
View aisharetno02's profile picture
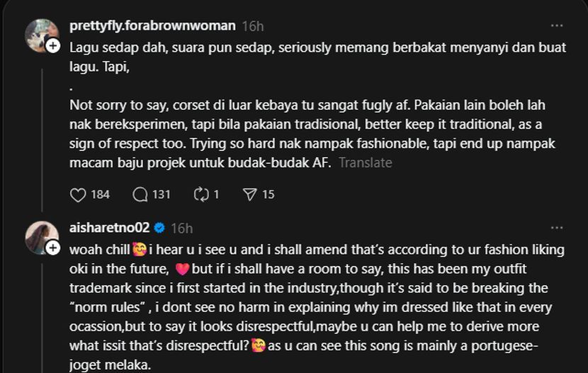(40, 236)
